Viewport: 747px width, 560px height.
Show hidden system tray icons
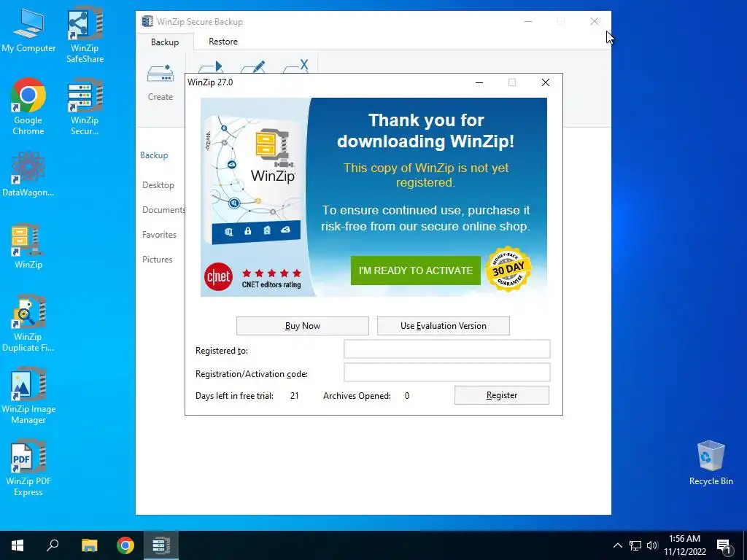point(617,545)
